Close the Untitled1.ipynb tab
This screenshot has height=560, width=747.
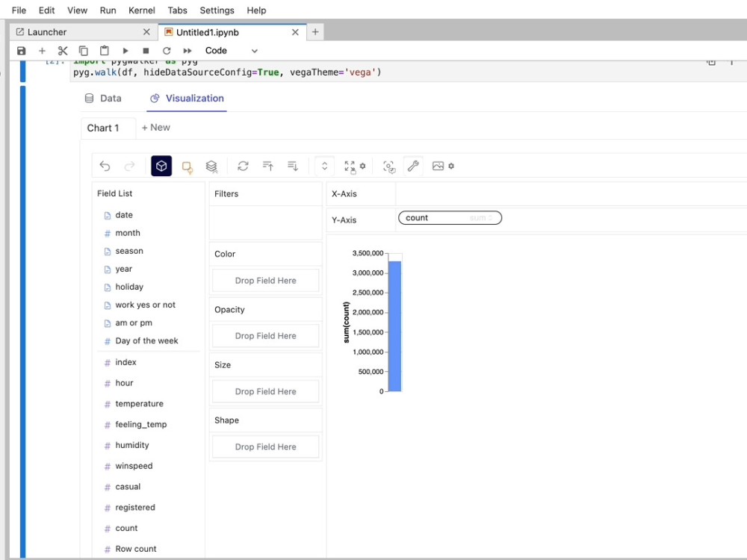295,32
